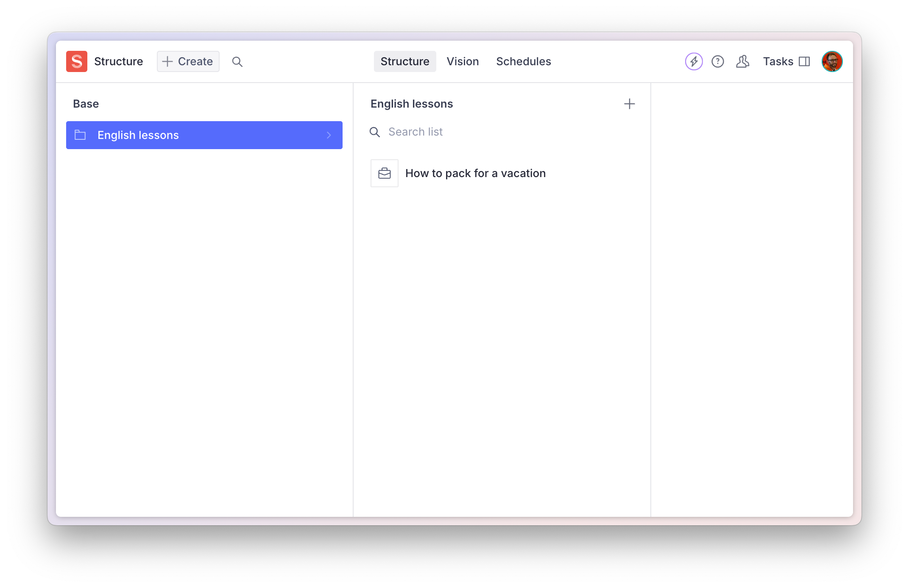Viewport: 909px width, 588px height.
Task: Toggle the Tasks side panel
Action: [786, 61]
